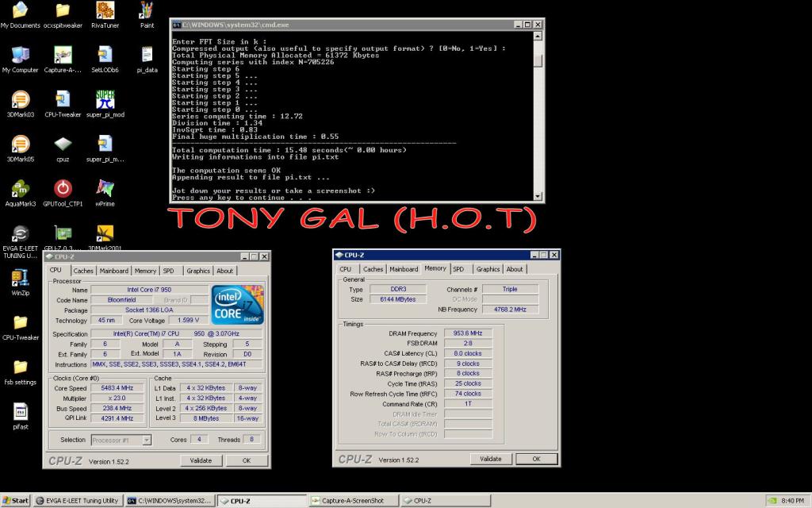Launch the super_pi_mod desktop icon
The width and height of the screenshot is (812, 508).
coord(105,104)
